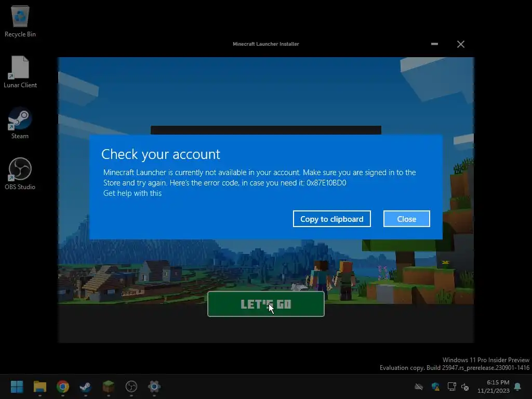Open the Get help with this link
This screenshot has width=532, height=399.
pyautogui.click(x=132, y=193)
